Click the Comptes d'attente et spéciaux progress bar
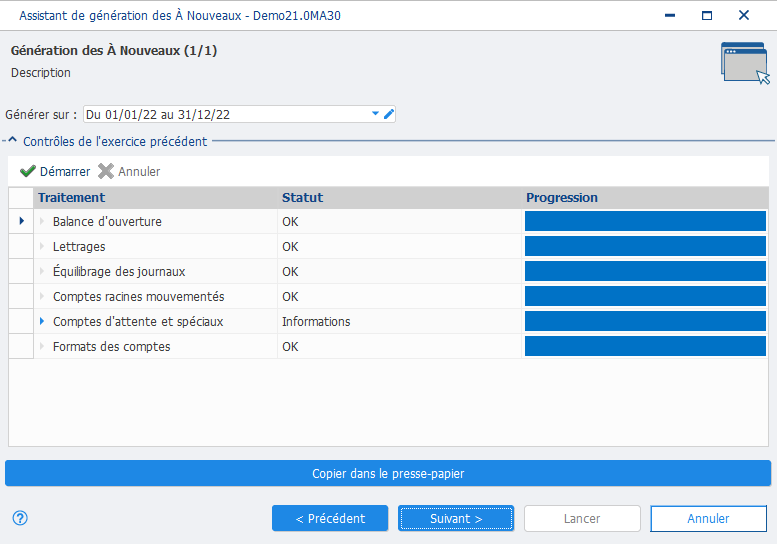The height and width of the screenshot is (544, 777). click(x=645, y=321)
